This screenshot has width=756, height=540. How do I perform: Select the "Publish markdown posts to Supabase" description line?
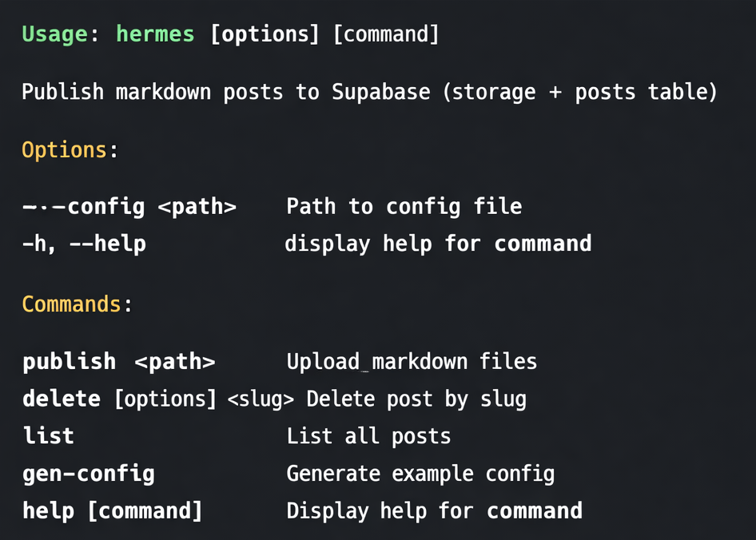coord(369,92)
